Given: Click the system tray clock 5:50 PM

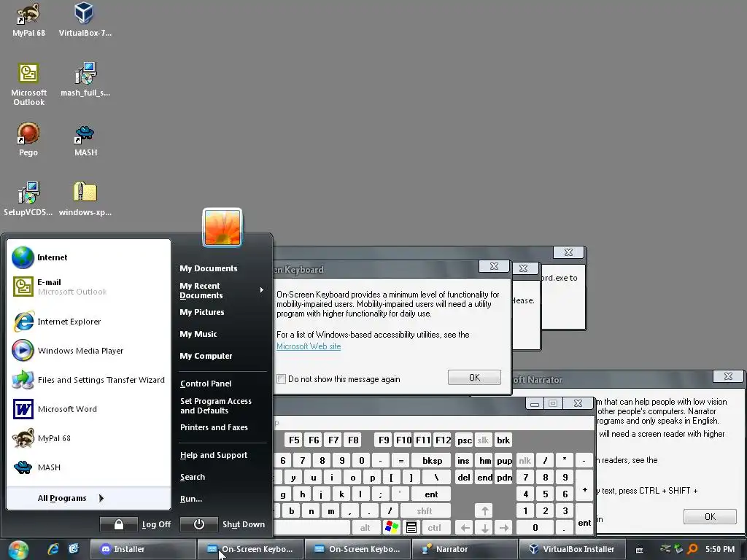Looking at the screenshot, I should coord(720,549).
